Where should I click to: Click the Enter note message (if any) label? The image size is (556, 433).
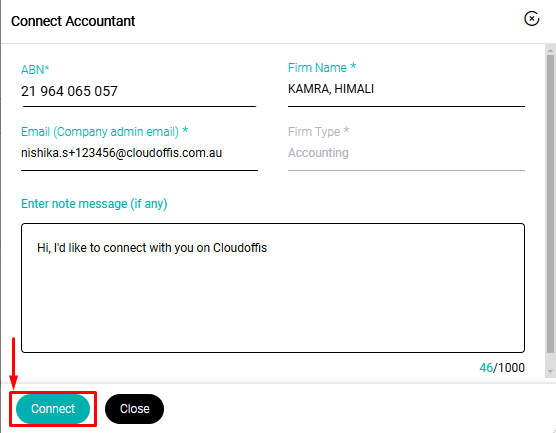tap(94, 204)
